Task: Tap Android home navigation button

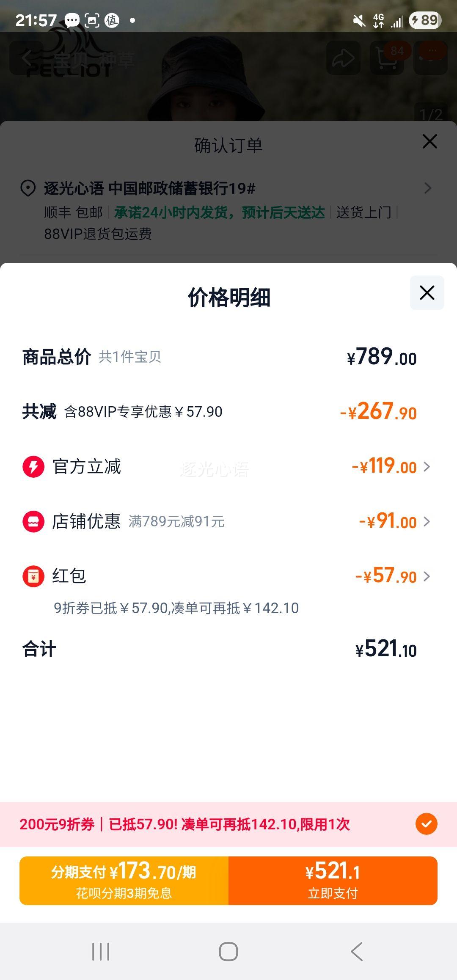Action: 228,952
